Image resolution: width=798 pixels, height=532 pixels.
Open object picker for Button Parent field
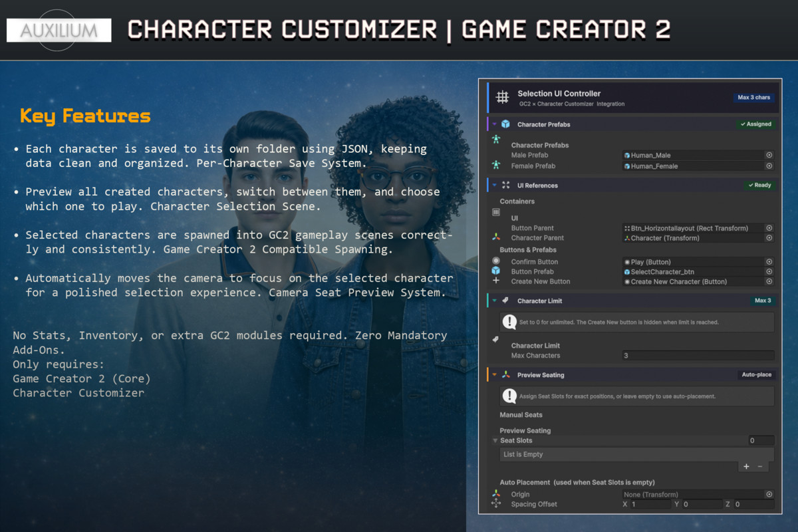pyautogui.click(x=769, y=228)
